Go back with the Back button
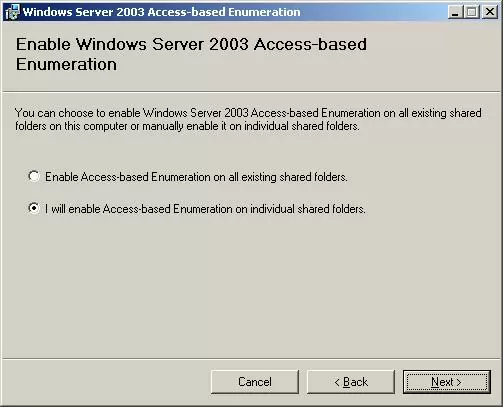 tap(351, 382)
